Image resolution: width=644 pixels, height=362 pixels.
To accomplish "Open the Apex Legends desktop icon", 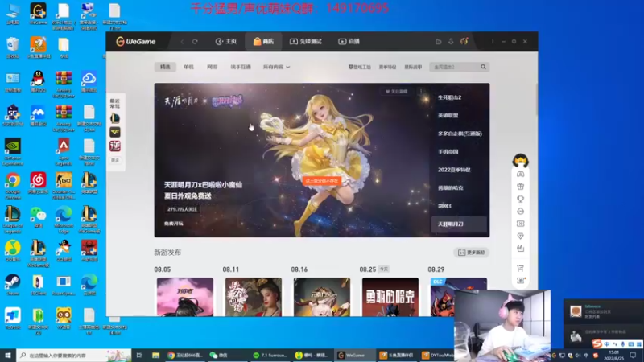I will pyautogui.click(x=64, y=151).
